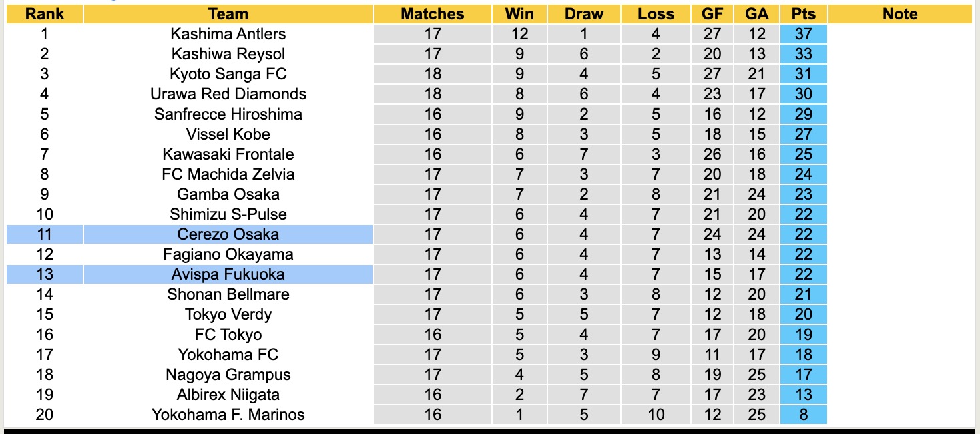Choose Albirex Niigata in the standings

coord(228,395)
